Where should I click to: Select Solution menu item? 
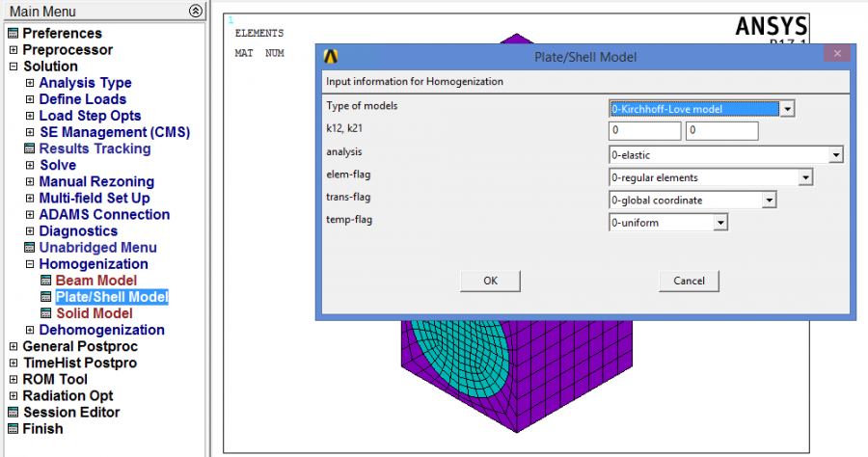tap(50, 67)
